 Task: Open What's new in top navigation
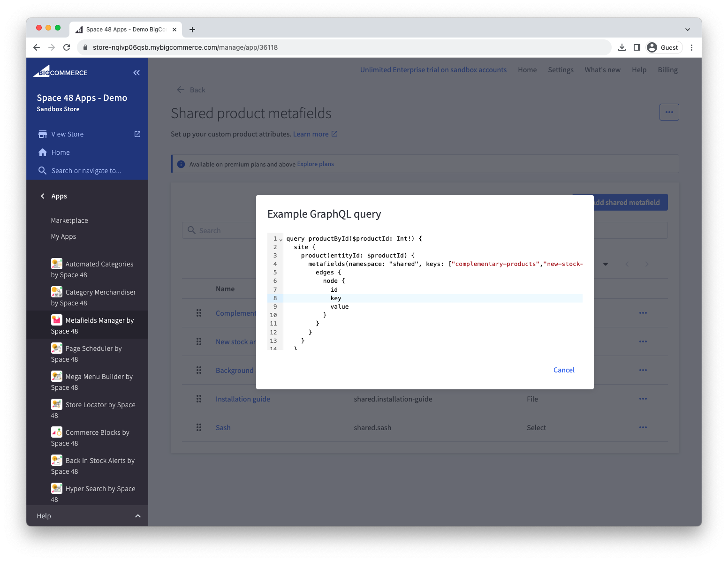click(x=602, y=70)
